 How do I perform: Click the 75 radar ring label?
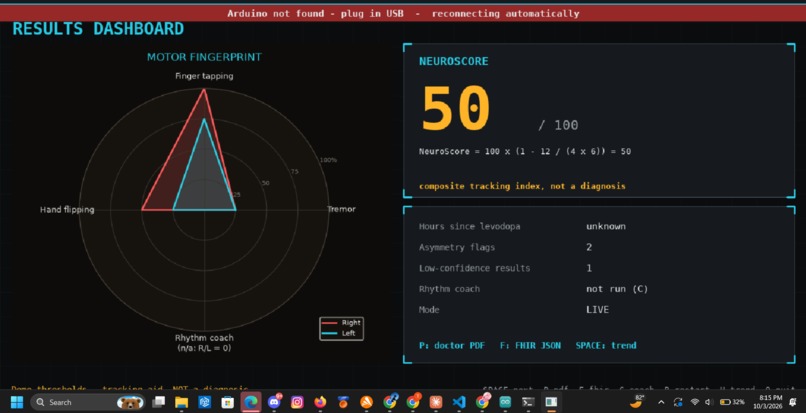[295, 171]
